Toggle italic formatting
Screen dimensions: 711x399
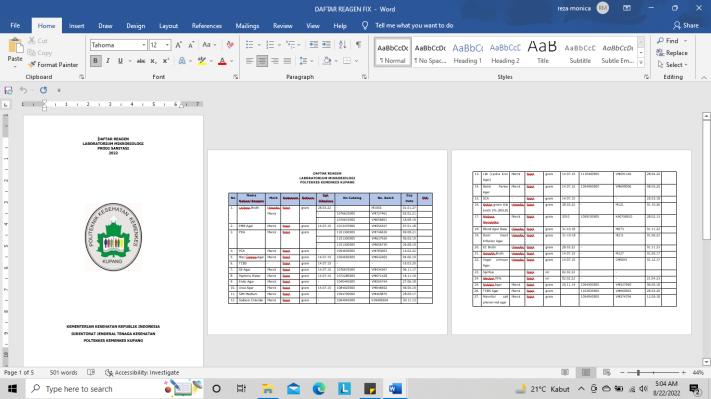[x=108, y=61]
